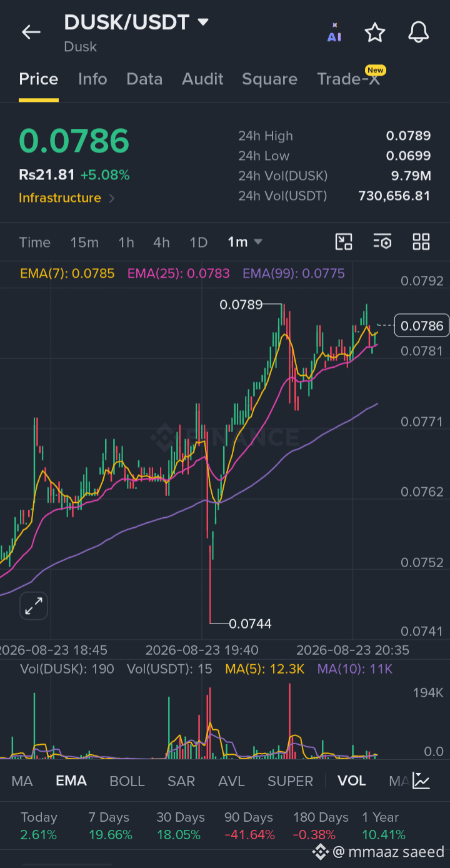The height and width of the screenshot is (868, 450).
Task: Click the 180 Days -0.38% performance
Action: click(321, 826)
